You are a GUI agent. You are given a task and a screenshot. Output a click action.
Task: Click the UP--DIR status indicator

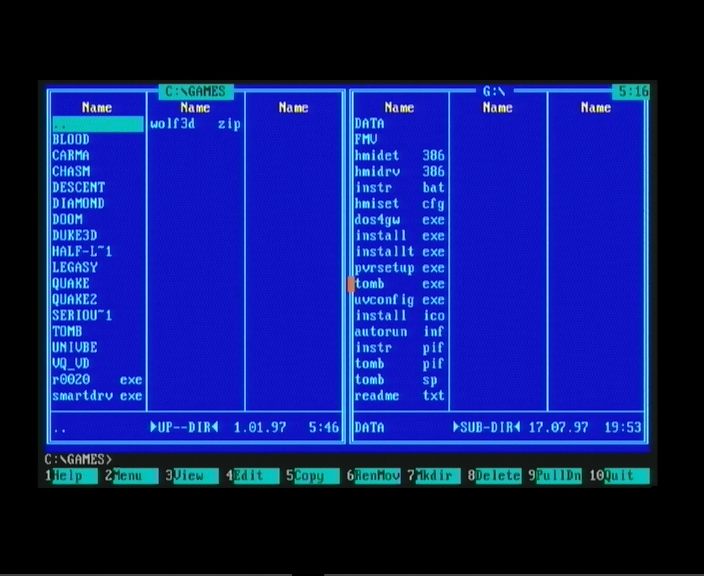coord(185,427)
